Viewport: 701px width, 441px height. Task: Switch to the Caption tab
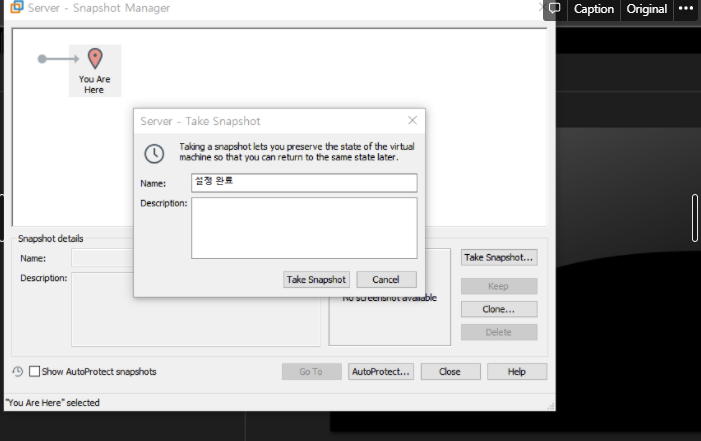pyautogui.click(x=594, y=9)
